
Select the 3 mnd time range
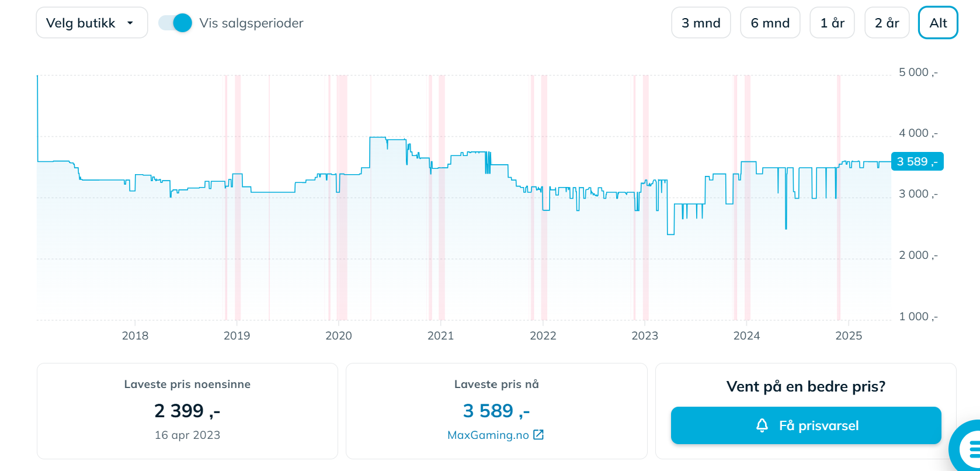(x=701, y=23)
